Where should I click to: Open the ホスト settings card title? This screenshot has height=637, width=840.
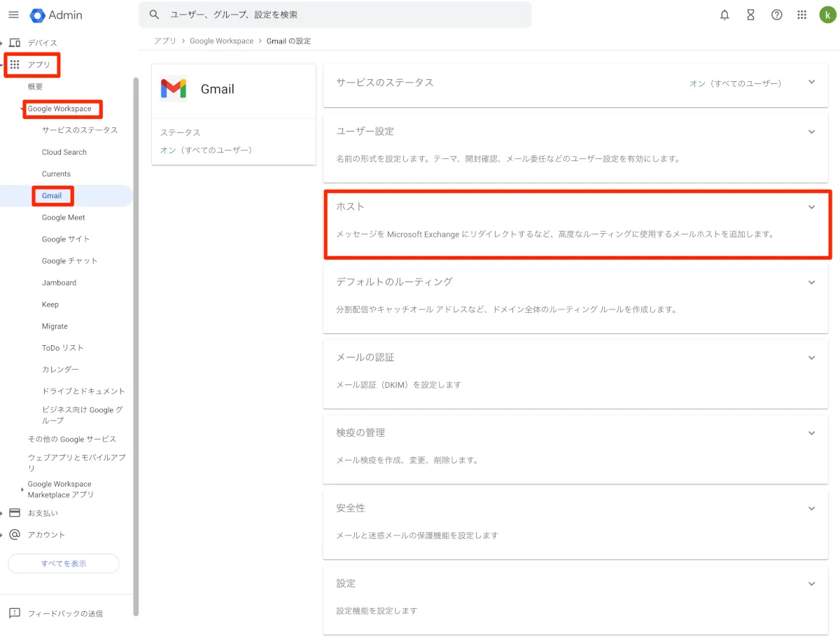(350, 206)
